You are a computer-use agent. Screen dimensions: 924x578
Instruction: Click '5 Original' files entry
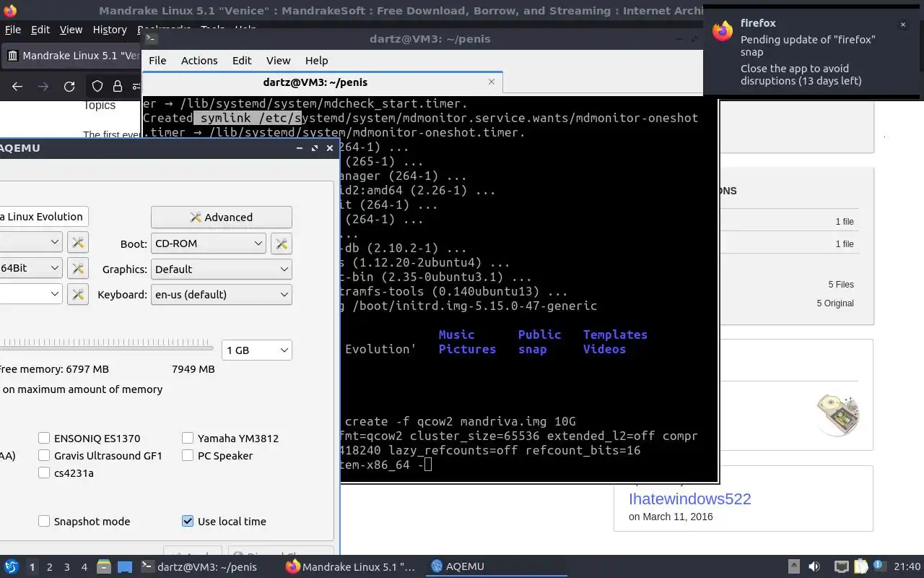835,303
